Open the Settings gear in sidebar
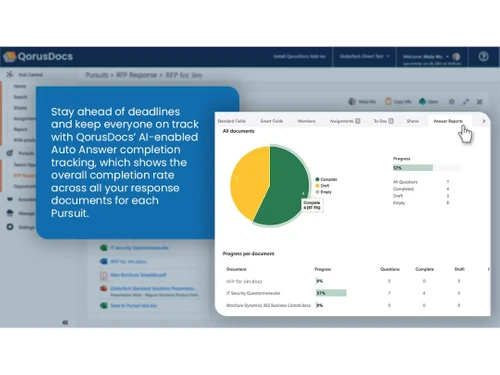 pos(10,227)
